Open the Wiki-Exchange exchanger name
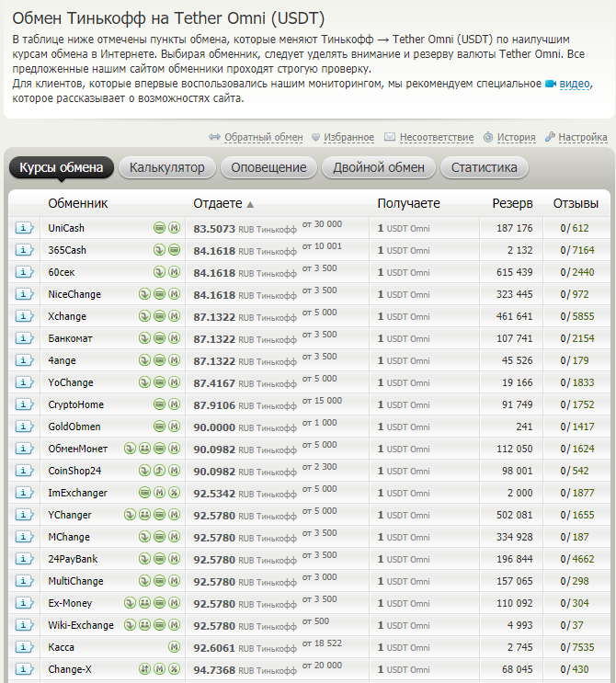This screenshot has width=616, height=683. point(81,625)
